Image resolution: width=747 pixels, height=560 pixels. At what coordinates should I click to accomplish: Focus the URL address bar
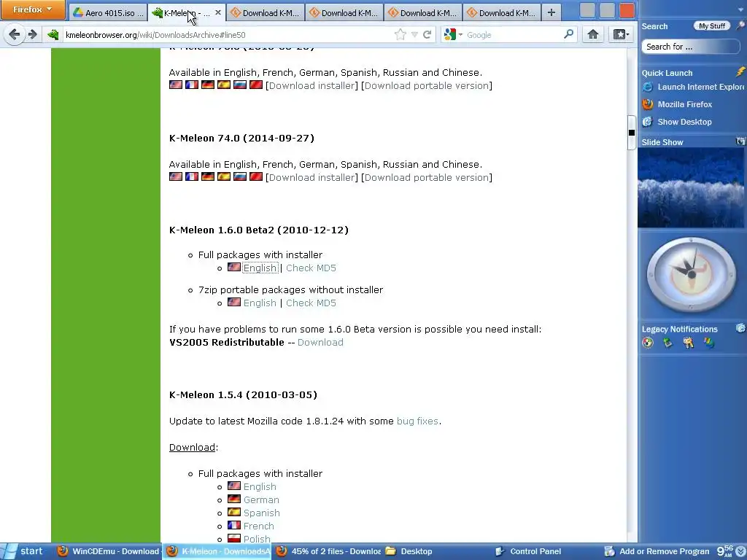[228, 35]
